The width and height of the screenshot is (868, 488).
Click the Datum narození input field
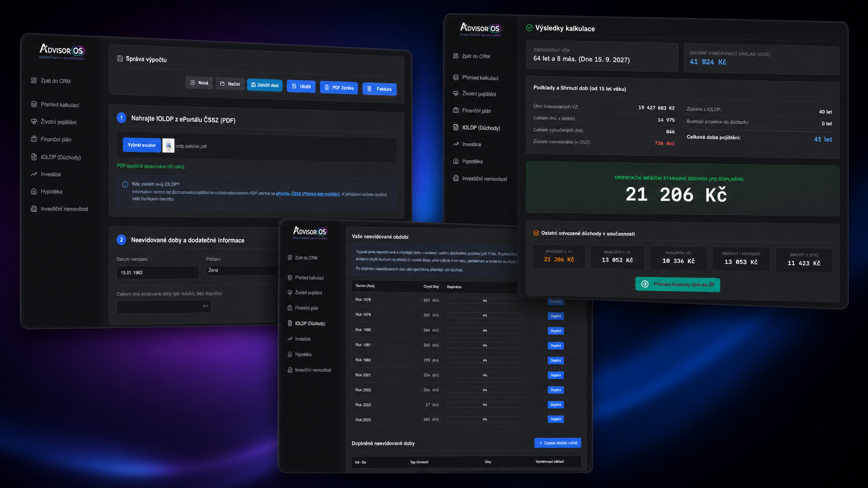click(157, 273)
